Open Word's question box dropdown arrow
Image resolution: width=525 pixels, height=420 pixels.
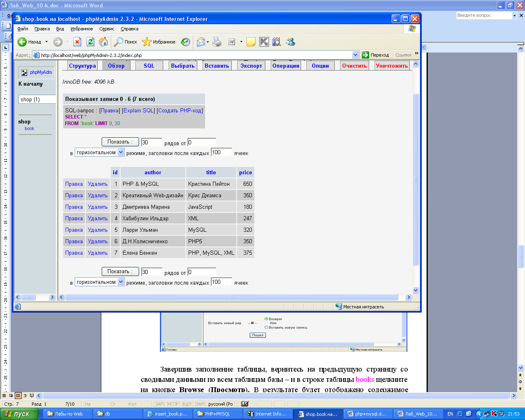point(514,16)
